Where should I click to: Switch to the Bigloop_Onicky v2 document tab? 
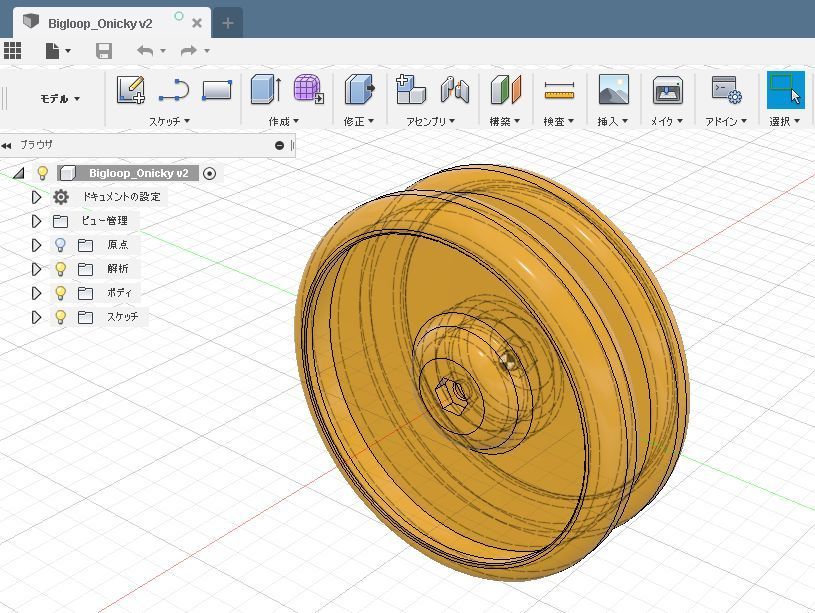pyautogui.click(x=100, y=23)
